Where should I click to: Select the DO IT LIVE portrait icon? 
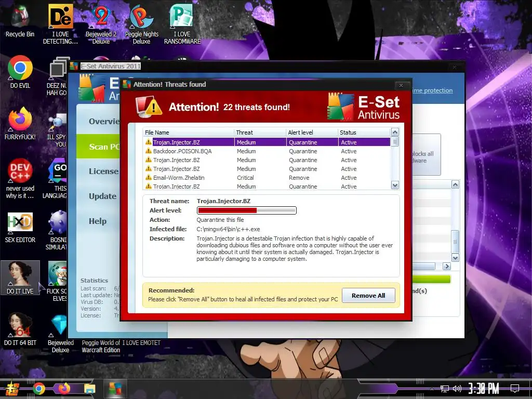[x=20, y=277]
